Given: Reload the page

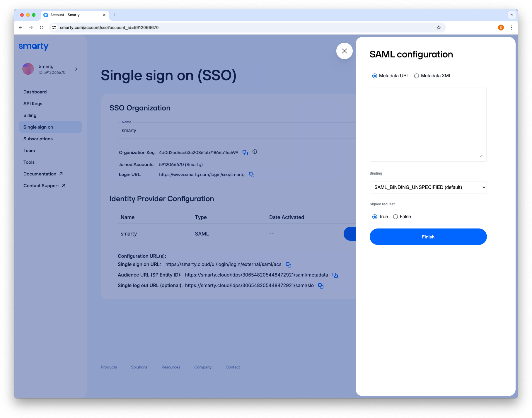Looking at the screenshot, I should pyautogui.click(x=42, y=28).
